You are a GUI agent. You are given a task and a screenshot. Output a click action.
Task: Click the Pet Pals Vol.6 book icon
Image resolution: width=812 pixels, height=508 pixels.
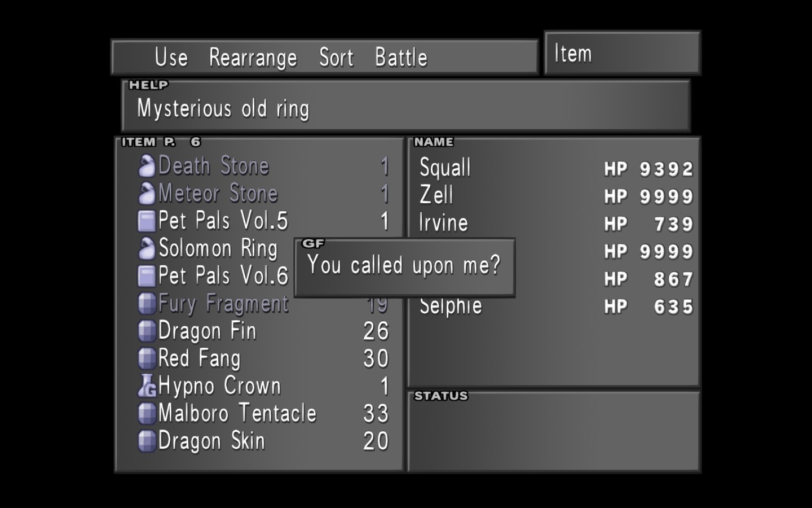click(x=147, y=276)
